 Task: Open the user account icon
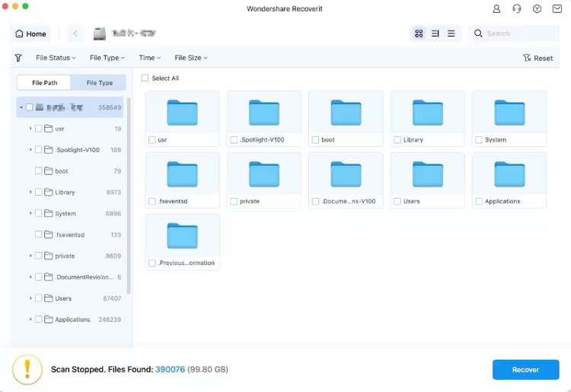coord(496,8)
